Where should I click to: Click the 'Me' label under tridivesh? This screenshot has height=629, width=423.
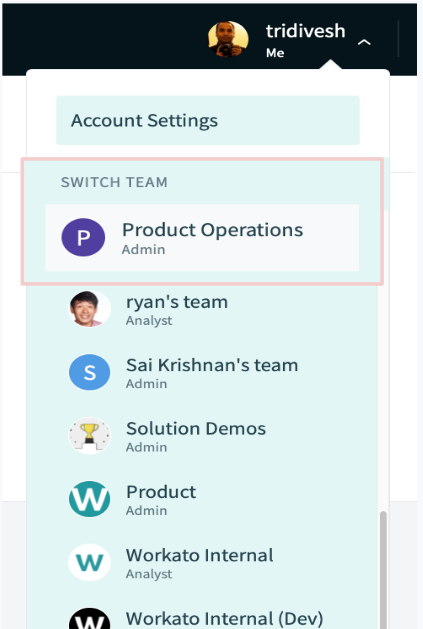click(x=275, y=53)
